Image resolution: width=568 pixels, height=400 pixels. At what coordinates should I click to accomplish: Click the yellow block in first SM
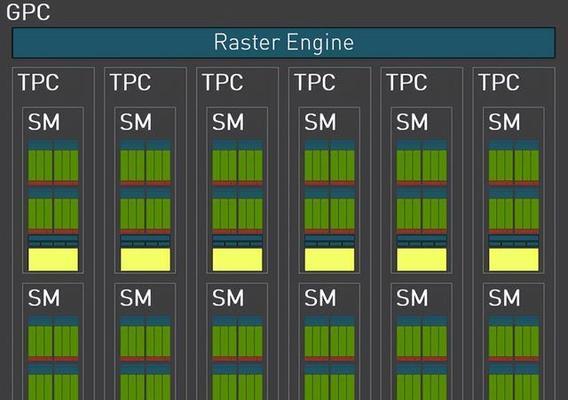coord(53,259)
